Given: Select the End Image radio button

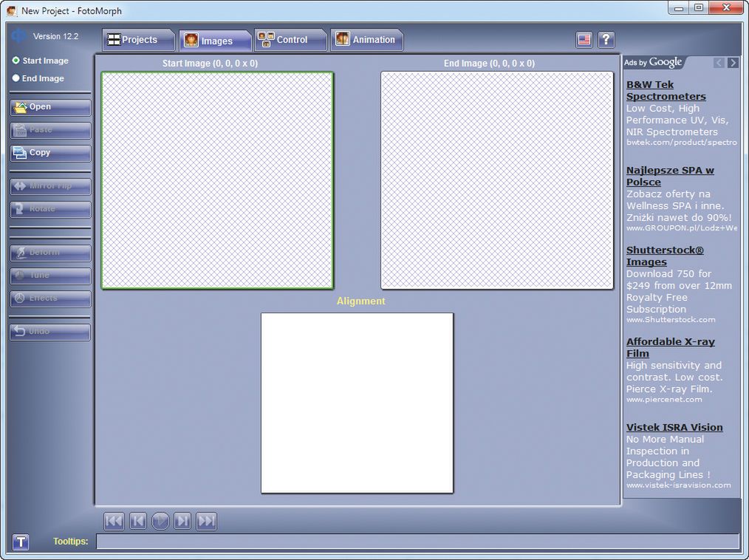Looking at the screenshot, I should [x=16, y=78].
